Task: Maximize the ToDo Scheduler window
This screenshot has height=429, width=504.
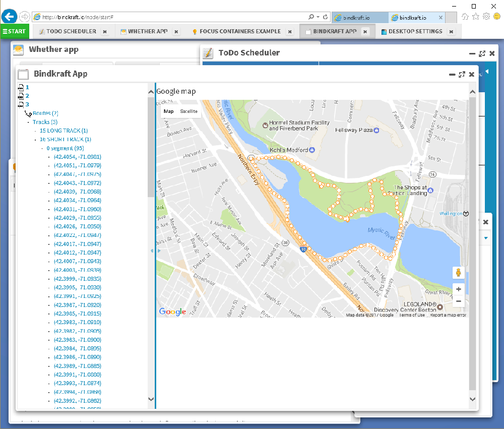Action: (x=482, y=54)
